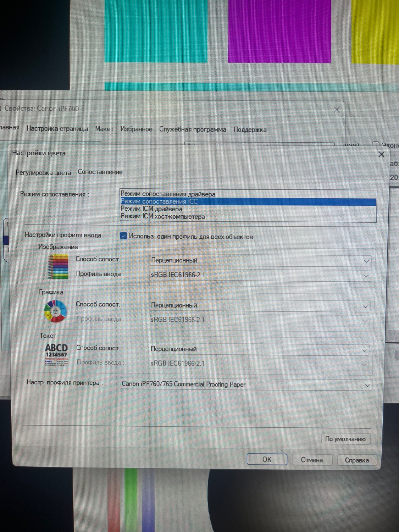
Task: Select Режим сопоставления ICC option
Action: click(248, 201)
